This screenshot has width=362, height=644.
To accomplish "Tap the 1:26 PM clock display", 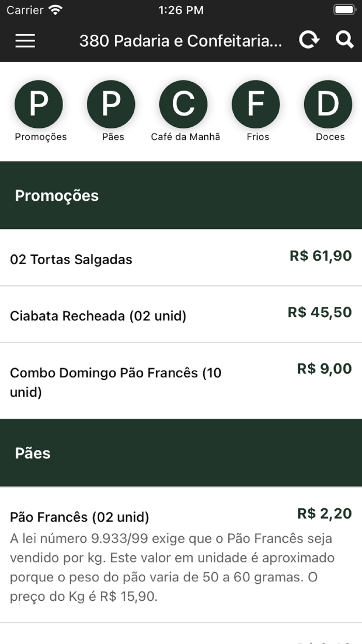I will coord(179,9).
